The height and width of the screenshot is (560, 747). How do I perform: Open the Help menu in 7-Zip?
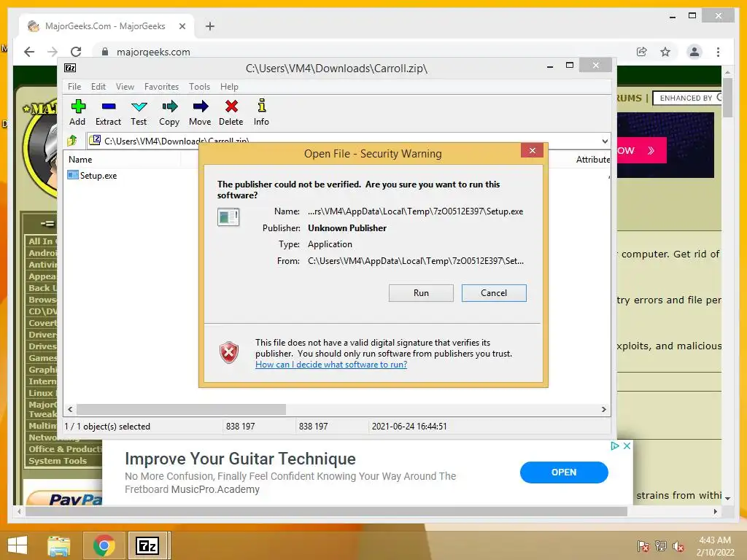pyautogui.click(x=229, y=87)
